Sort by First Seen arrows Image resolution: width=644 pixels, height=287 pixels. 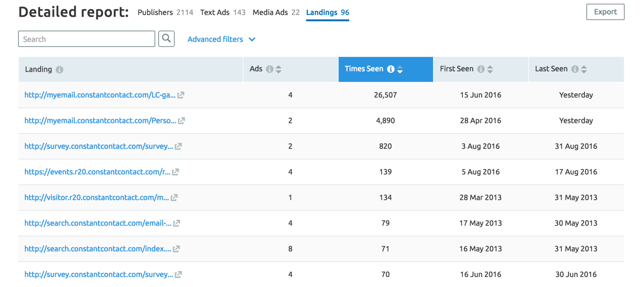click(490, 69)
